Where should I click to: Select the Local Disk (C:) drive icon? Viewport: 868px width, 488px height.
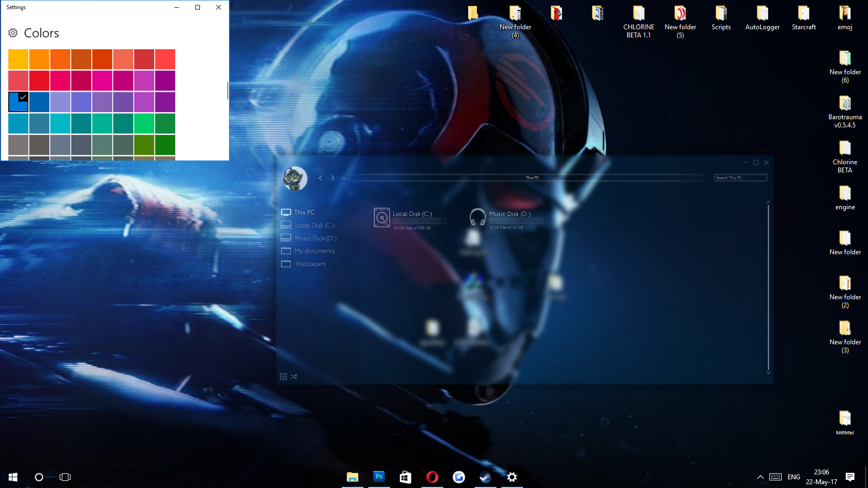[x=382, y=217]
